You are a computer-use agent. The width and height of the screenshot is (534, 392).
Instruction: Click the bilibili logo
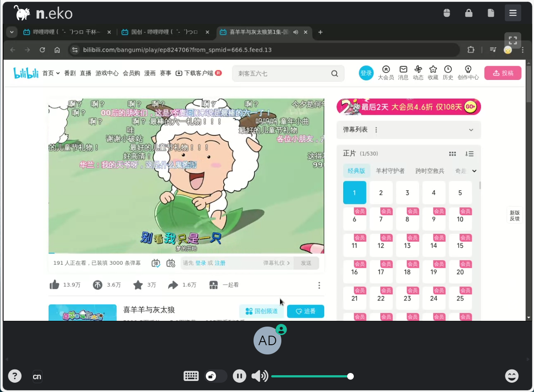26,73
